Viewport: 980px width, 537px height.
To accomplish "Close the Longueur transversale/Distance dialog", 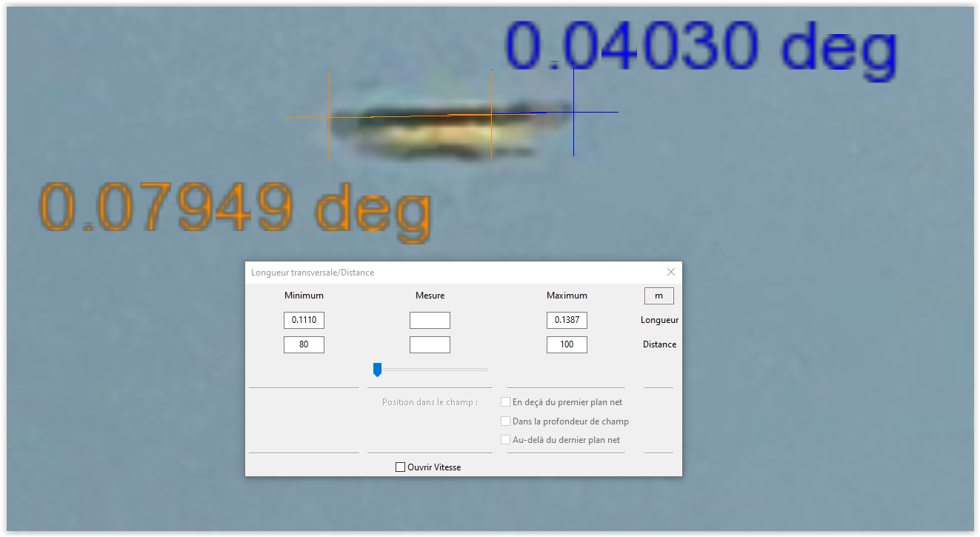I will (671, 272).
